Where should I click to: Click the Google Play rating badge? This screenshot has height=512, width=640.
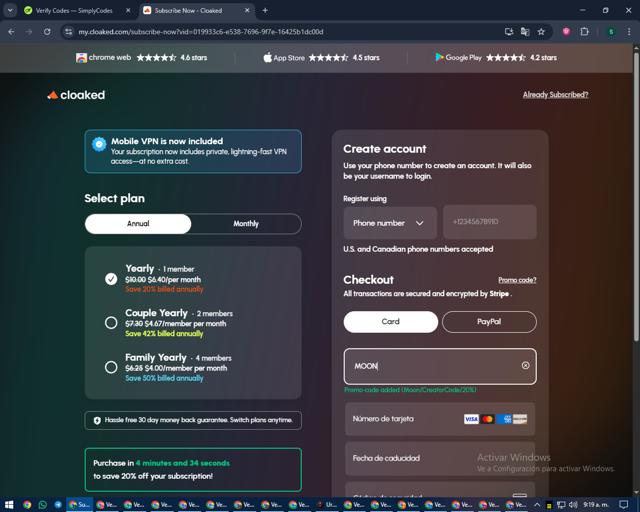pyautogui.click(x=496, y=58)
